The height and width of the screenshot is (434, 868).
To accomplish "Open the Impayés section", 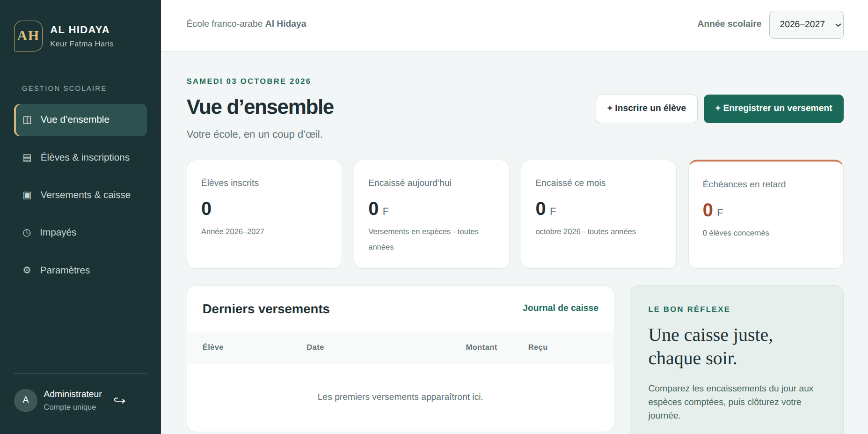I will tap(80, 233).
